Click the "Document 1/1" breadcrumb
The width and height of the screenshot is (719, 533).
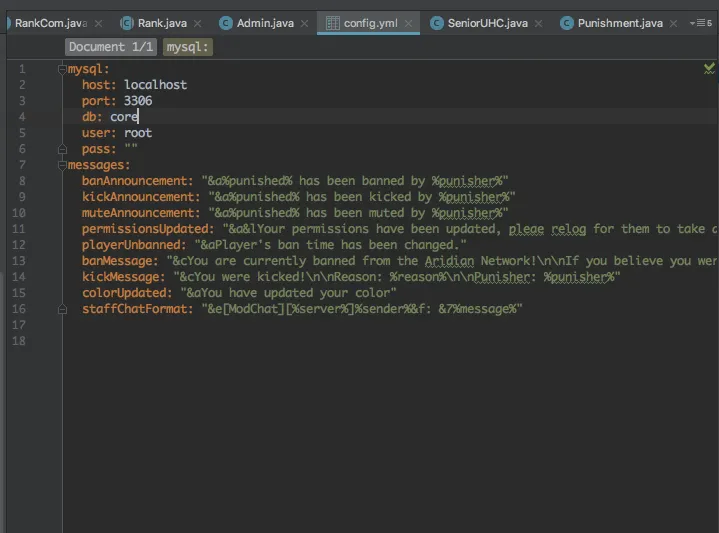pos(111,46)
